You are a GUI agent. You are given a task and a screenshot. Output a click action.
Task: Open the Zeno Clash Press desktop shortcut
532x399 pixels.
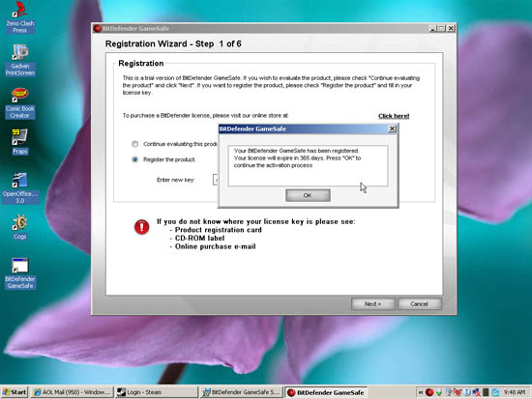[19, 17]
